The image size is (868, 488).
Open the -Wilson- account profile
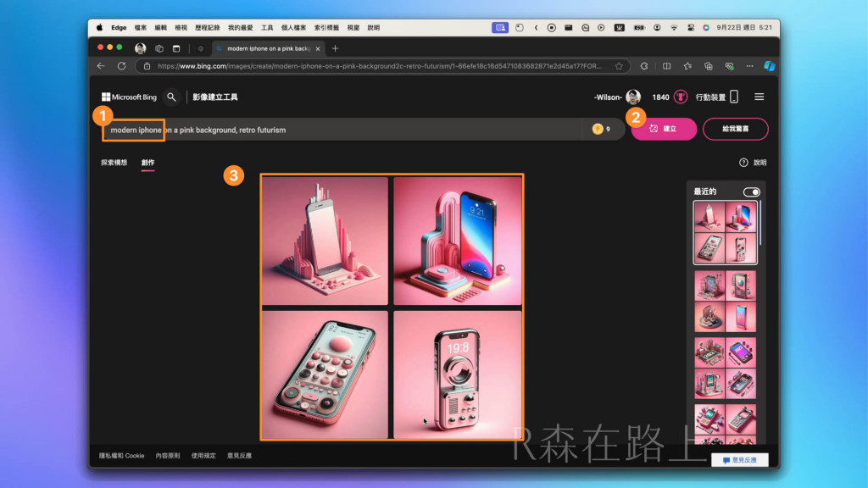(x=617, y=97)
